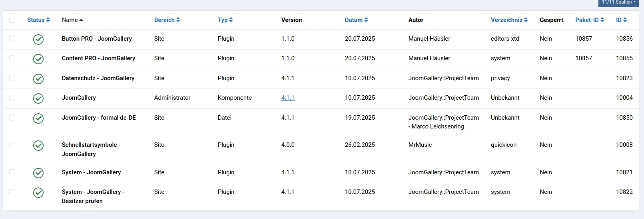The width and height of the screenshot is (644, 219).
Task: Tick the checkbox next to the JoomGallery component
Action: pyautogui.click(x=12, y=98)
